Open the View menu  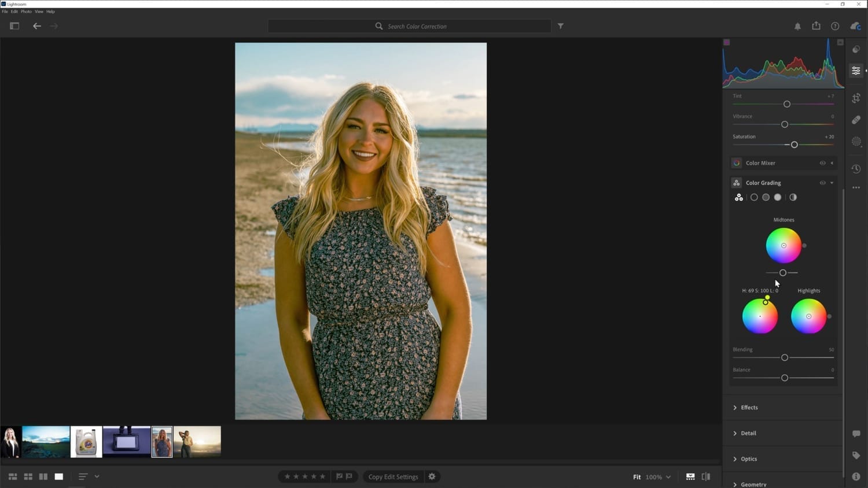(39, 12)
